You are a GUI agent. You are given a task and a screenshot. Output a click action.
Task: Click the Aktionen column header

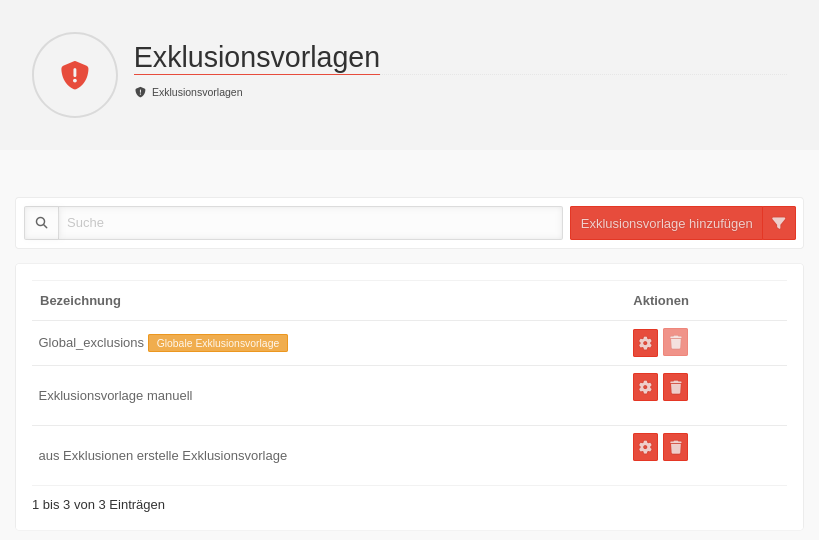tap(660, 300)
